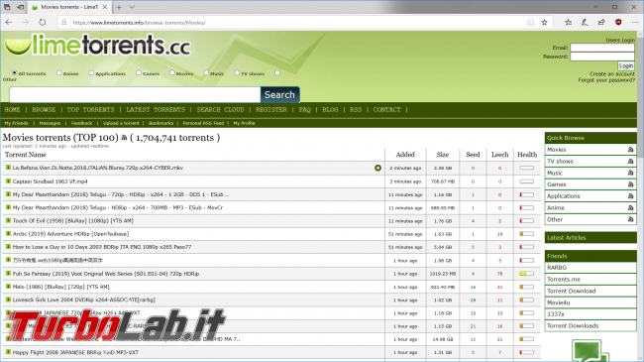Click the RSS icon next to Movies heading
644x362 pixels.
pyautogui.click(x=124, y=138)
